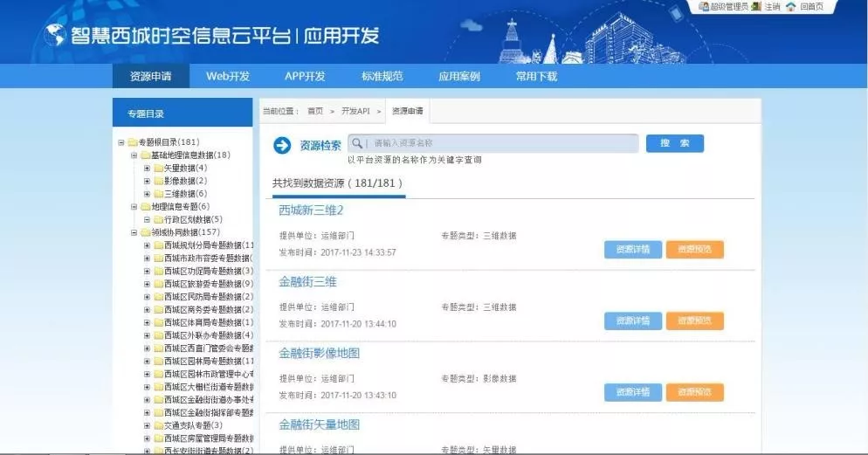Go to 开发API in the breadcrumb
Viewport: 868px width, 455px height.
(x=355, y=111)
